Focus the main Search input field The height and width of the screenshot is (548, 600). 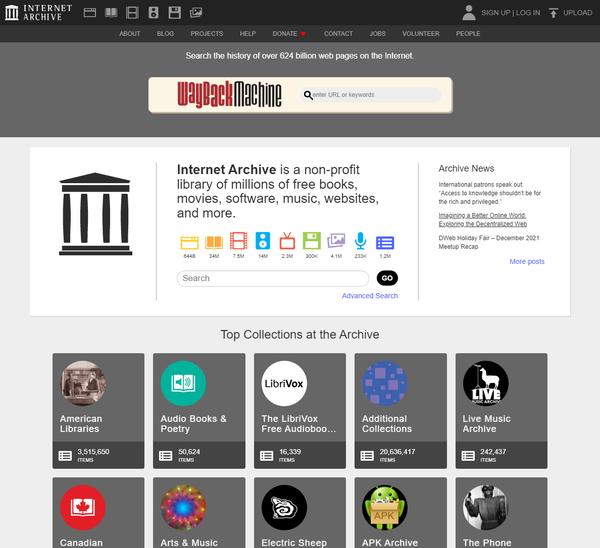[x=273, y=278]
